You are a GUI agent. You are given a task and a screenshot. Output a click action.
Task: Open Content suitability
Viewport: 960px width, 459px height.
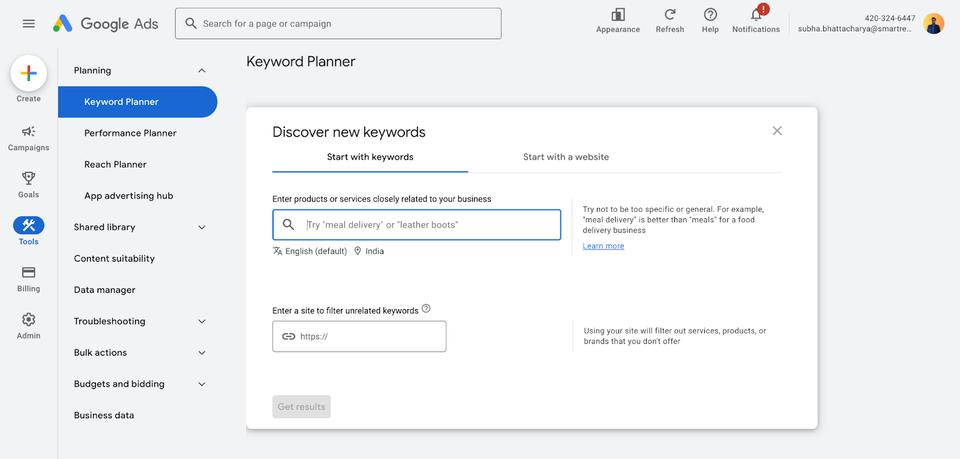114,258
